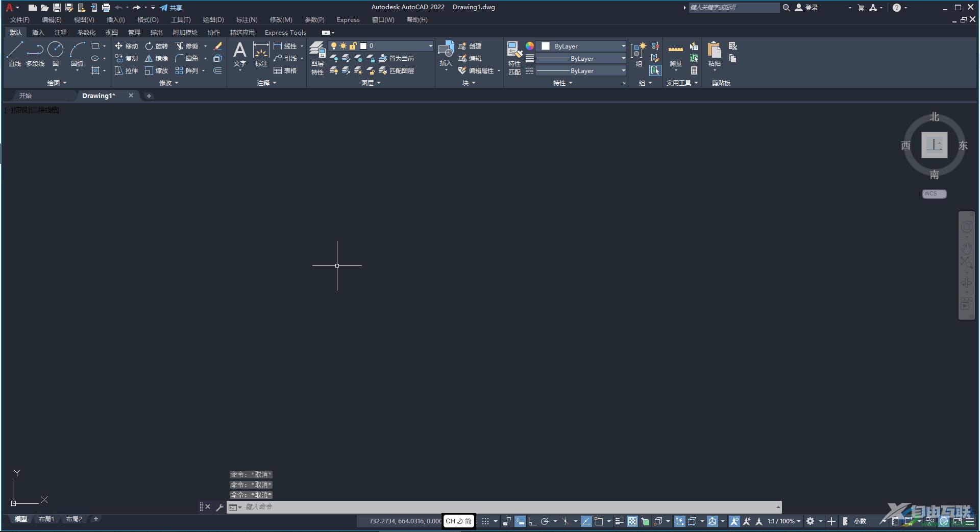Open the 绘图(D) menu

pyautogui.click(x=213, y=20)
